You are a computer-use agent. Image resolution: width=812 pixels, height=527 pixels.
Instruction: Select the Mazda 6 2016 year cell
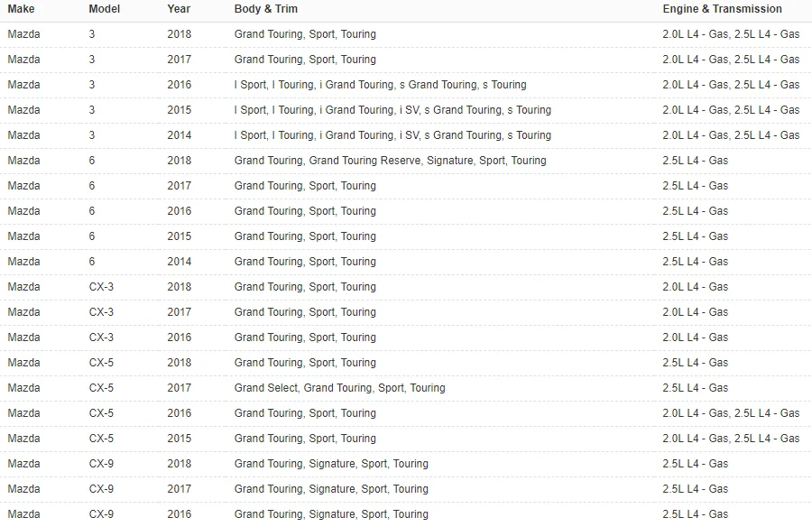pyautogui.click(x=180, y=211)
